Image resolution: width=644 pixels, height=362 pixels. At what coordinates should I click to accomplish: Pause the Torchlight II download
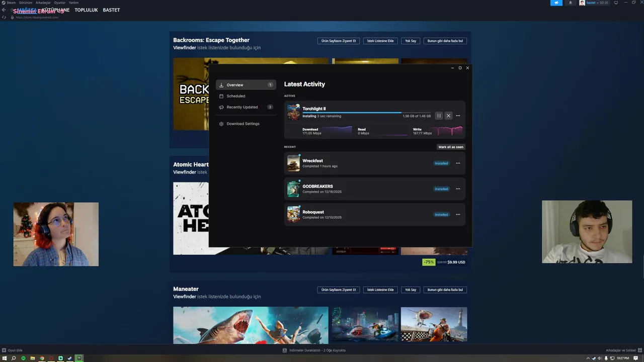[x=439, y=116]
